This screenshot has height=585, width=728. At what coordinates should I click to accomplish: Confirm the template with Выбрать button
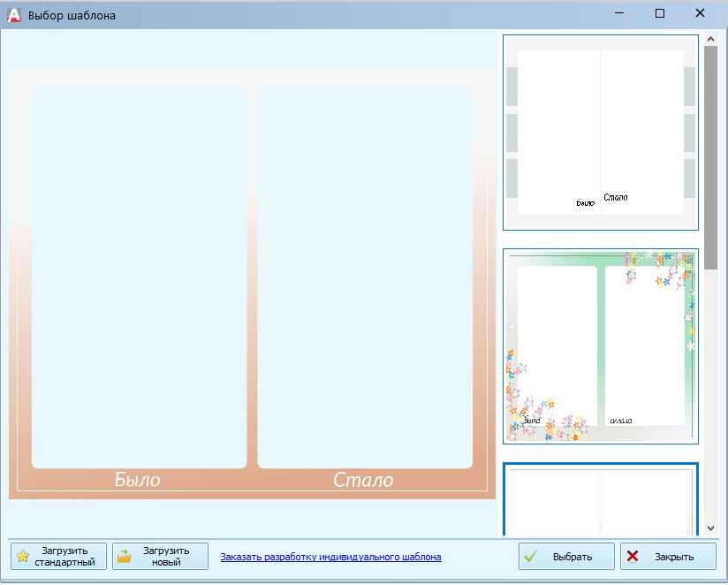(566, 556)
